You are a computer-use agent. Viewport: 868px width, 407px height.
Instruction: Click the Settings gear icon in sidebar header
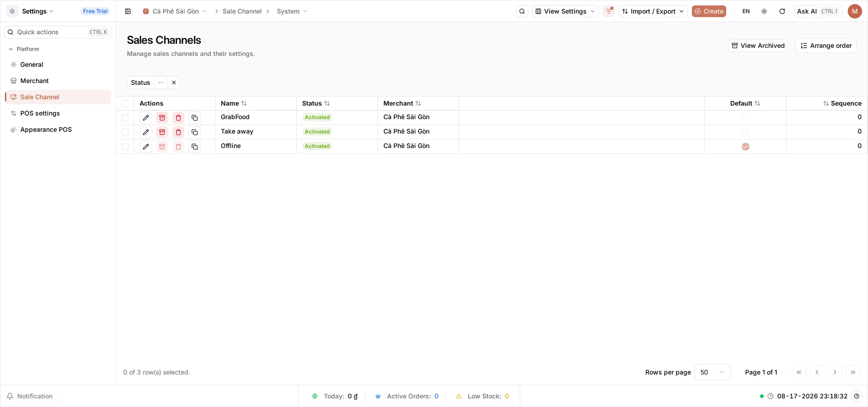click(x=12, y=11)
